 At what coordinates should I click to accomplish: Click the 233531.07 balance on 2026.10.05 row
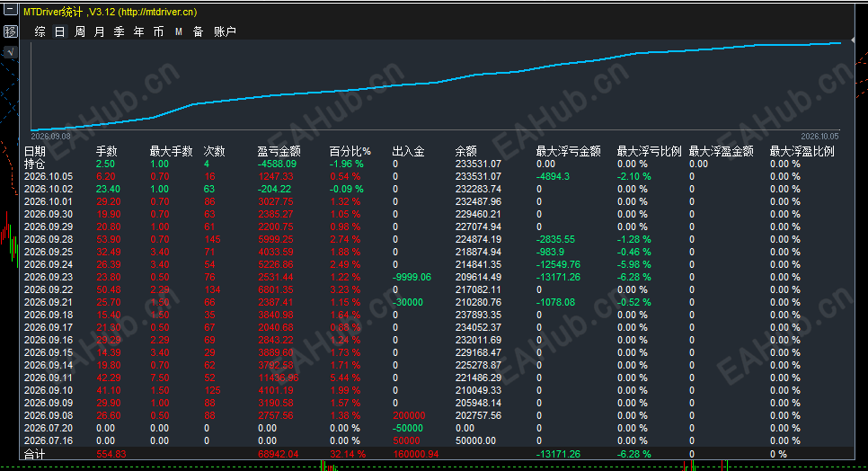[478, 176]
